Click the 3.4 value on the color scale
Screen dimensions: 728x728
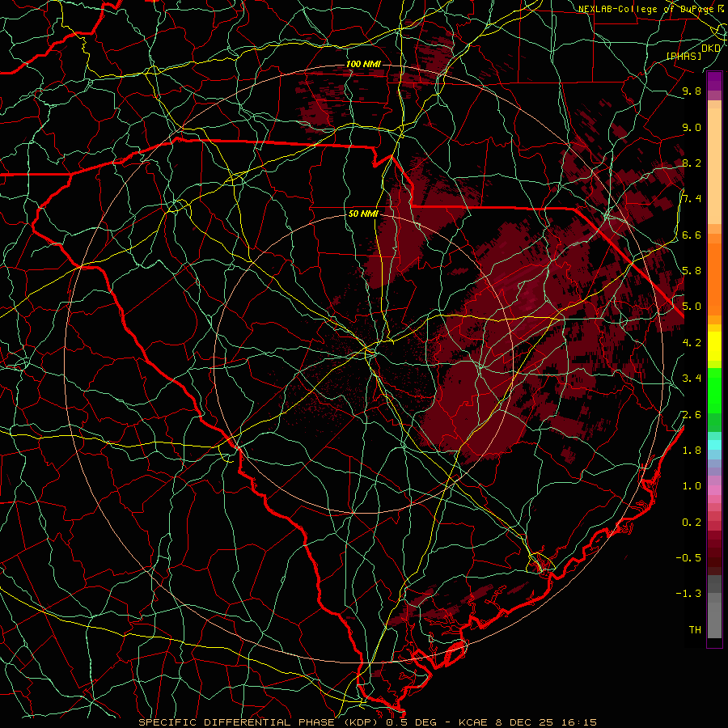click(692, 379)
